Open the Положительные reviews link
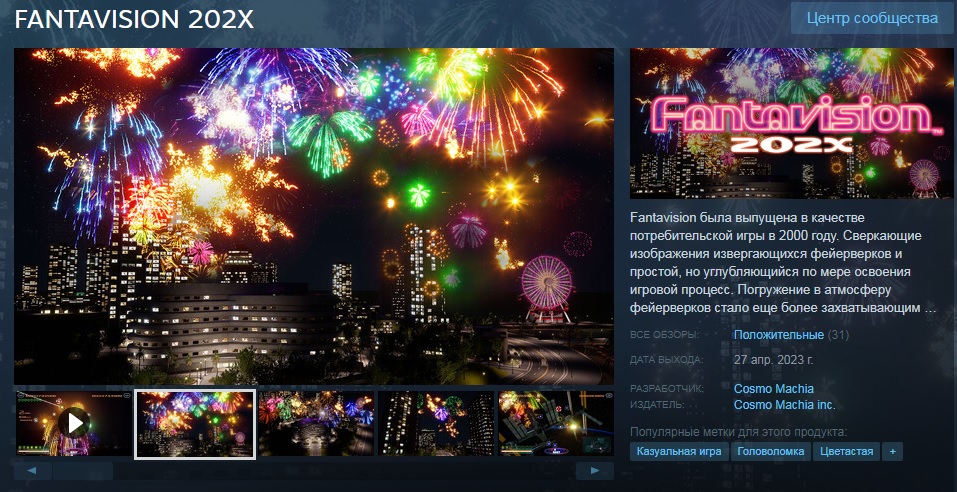 point(779,335)
